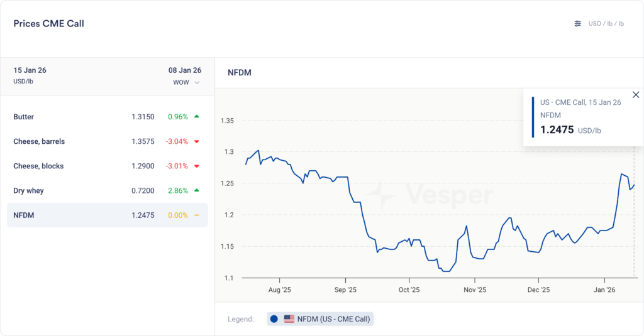Close the NFDM price tooltip
Viewport: 644px width, 336px height.
pos(635,95)
